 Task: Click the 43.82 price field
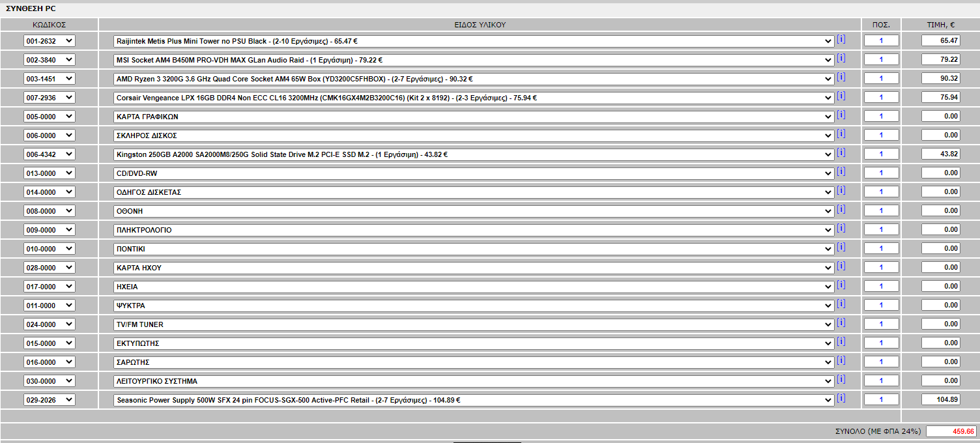[941, 154]
